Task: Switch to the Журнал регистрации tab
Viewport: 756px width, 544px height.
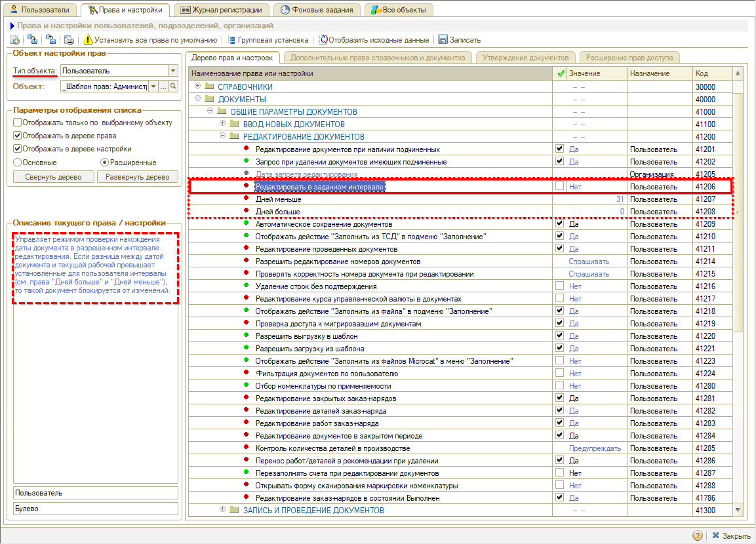Action: coord(222,10)
